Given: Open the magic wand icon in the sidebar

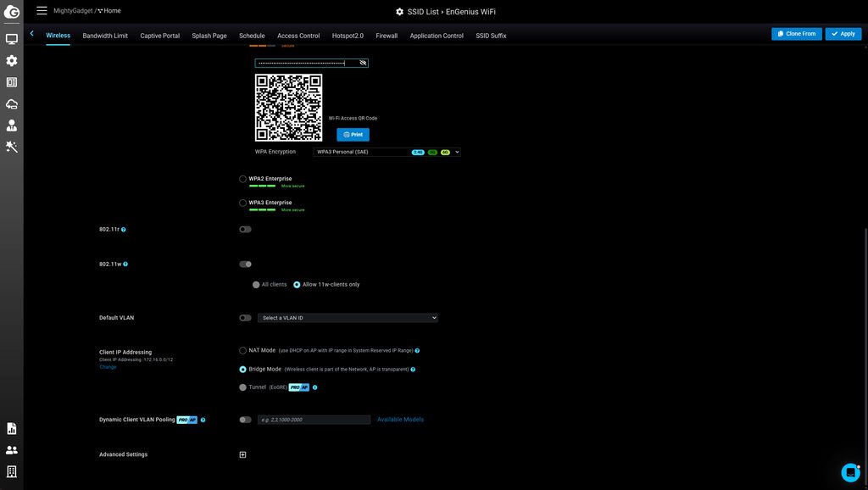Looking at the screenshot, I should (12, 147).
